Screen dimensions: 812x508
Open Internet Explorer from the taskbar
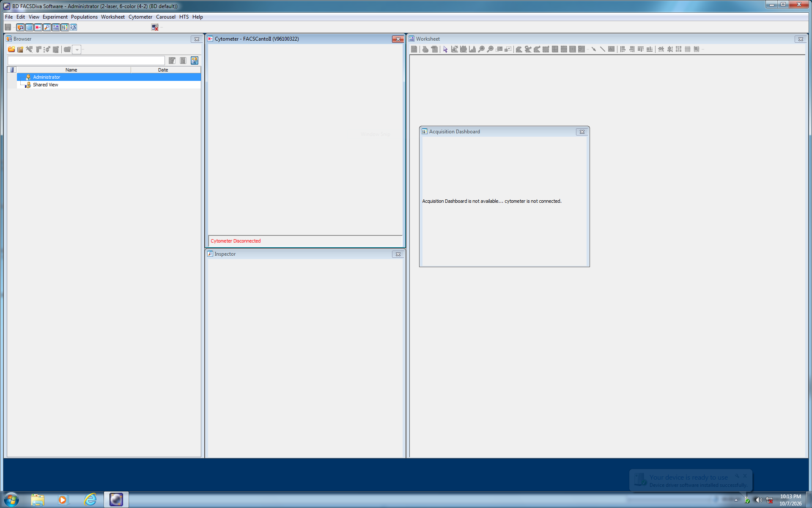(90, 500)
